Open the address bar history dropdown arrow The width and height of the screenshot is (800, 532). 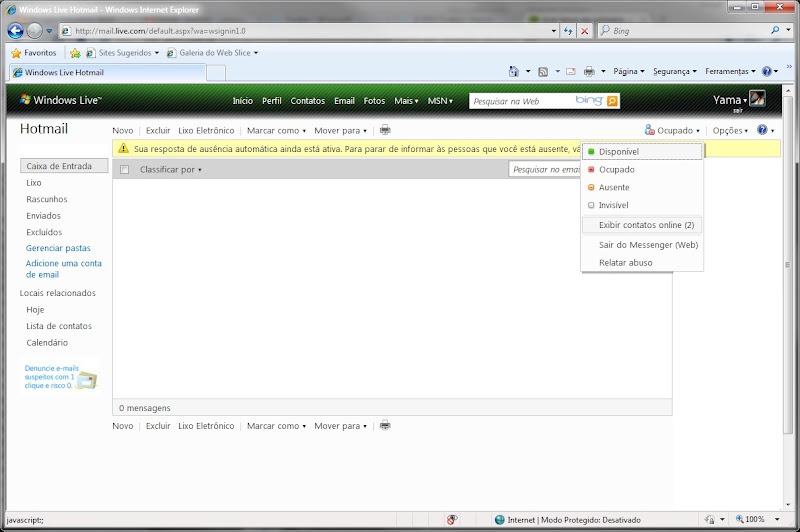554,31
